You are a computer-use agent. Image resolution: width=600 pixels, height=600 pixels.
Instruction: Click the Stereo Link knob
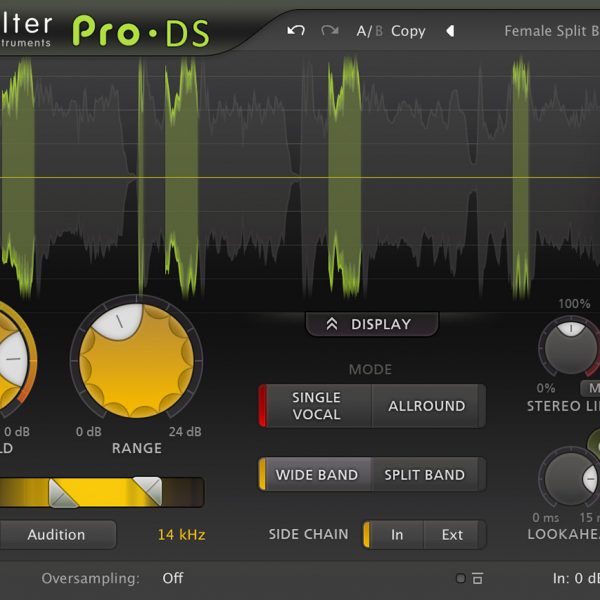pos(570,347)
